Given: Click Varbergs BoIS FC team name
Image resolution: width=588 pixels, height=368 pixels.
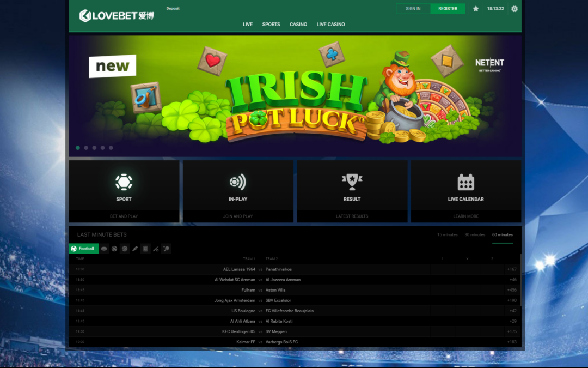Looking at the screenshot, I should point(281,342).
